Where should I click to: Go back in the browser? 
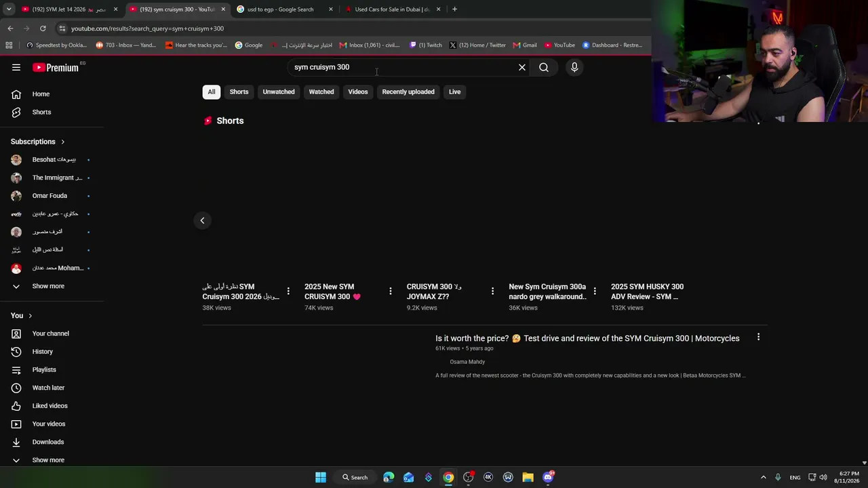point(10,28)
